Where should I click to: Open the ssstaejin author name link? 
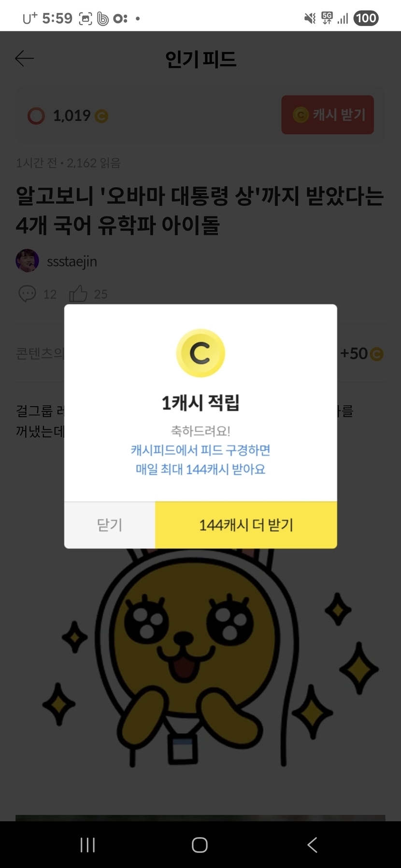pyautogui.click(x=72, y=261)
